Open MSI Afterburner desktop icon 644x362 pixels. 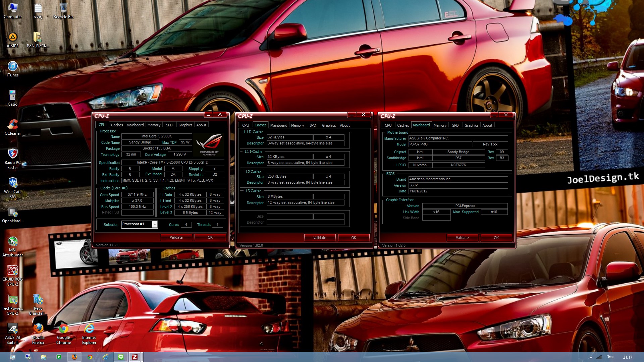pyautogui.click(x=12, y=241)
